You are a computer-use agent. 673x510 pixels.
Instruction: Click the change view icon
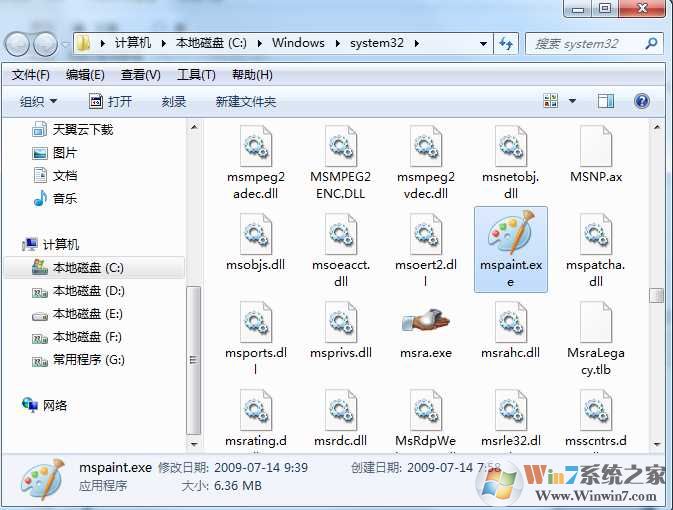point(551,101)
